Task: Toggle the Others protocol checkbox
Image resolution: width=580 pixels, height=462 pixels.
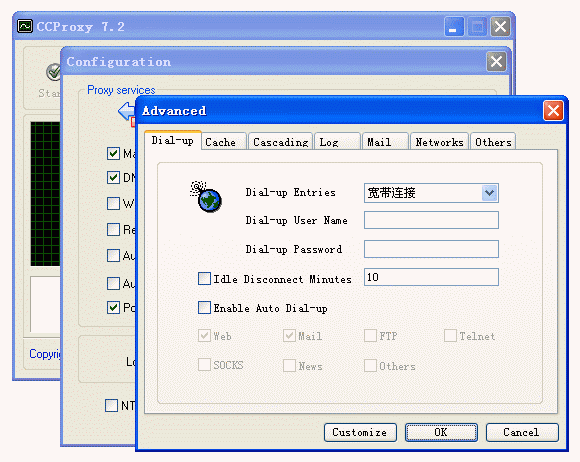Action: [x=370, y=365]
